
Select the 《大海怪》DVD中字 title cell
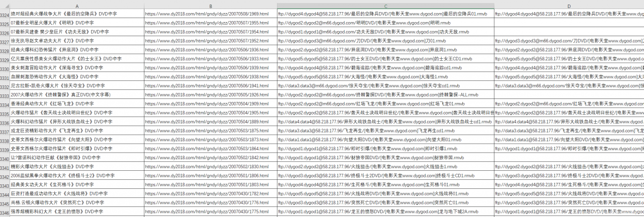(76, 77)
